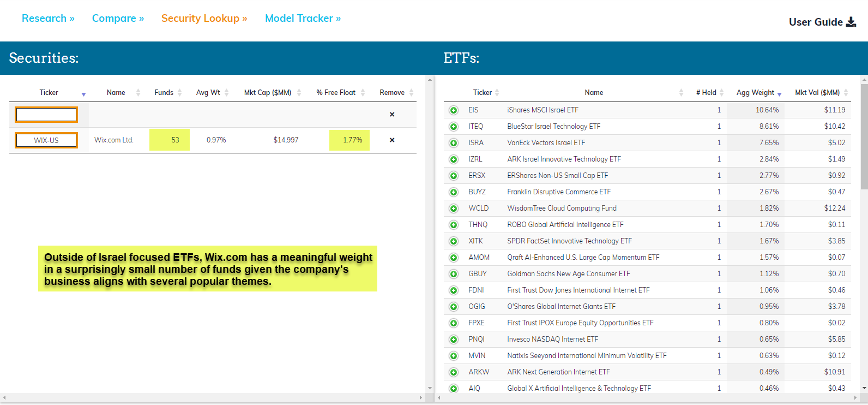The image size is (868, 405).
Task: Add the OGIG ETF with its green plus icon
Action: [x=454, y=307]
